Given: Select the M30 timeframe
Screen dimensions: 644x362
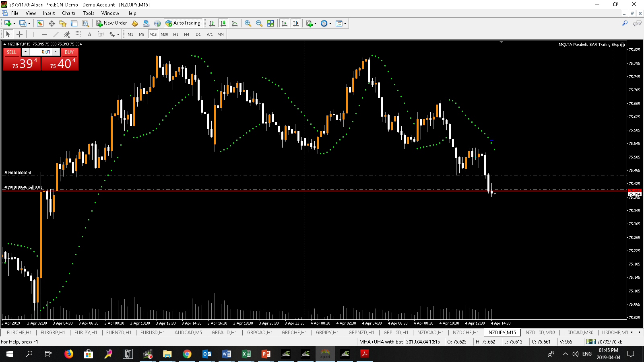Looking at the screenshot, I should tap(164, 34).
